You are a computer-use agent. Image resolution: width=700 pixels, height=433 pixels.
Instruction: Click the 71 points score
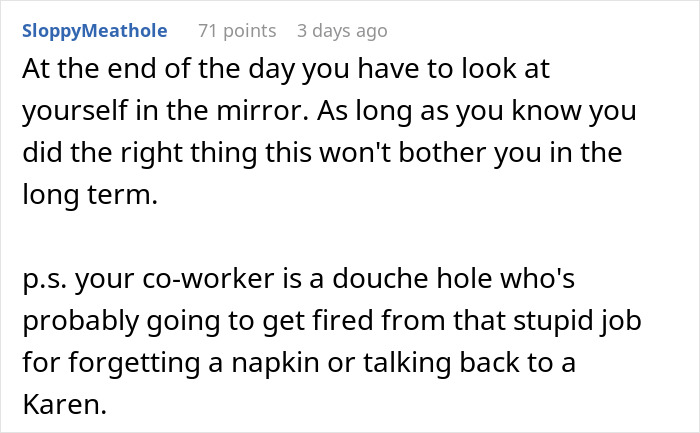tap(237, 31)
